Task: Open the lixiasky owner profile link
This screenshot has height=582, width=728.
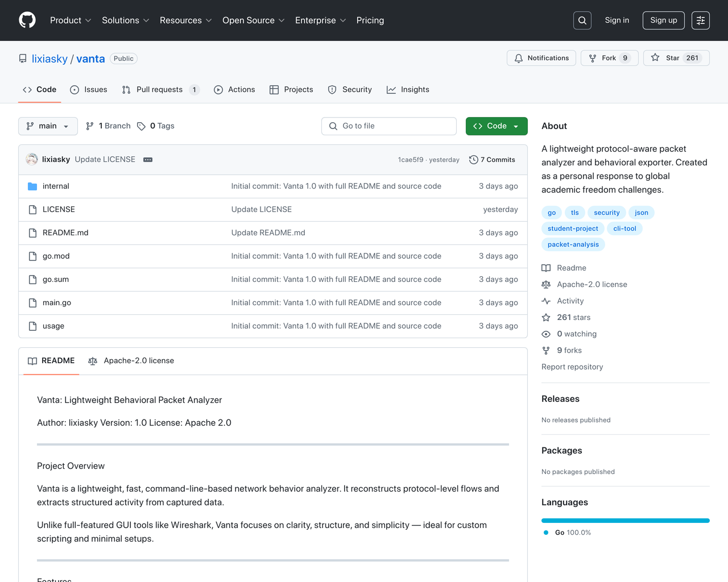Action: coord(49,59)
